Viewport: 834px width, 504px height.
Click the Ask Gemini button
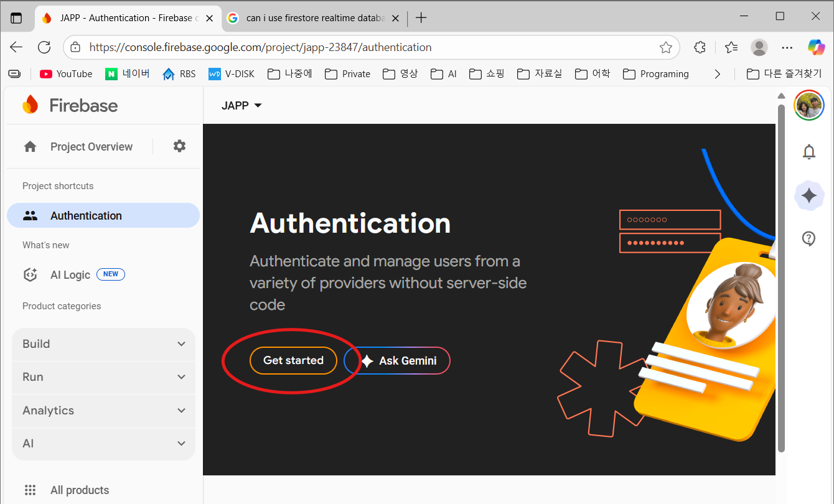coord(397,360)
